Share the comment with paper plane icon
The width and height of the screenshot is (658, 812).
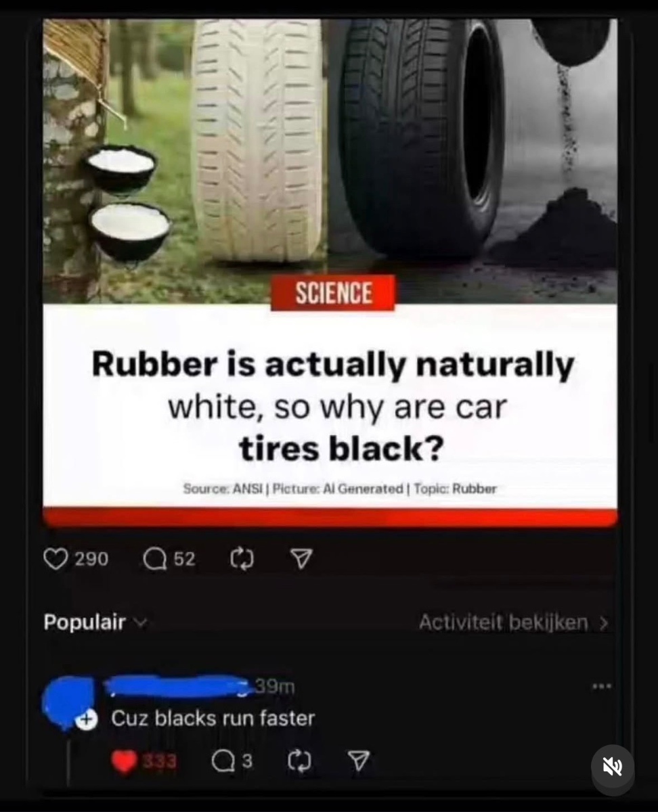coord(358,762)
